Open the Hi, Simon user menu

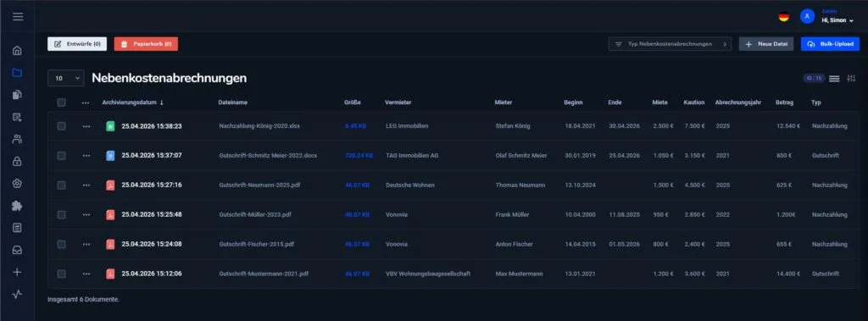837,20
